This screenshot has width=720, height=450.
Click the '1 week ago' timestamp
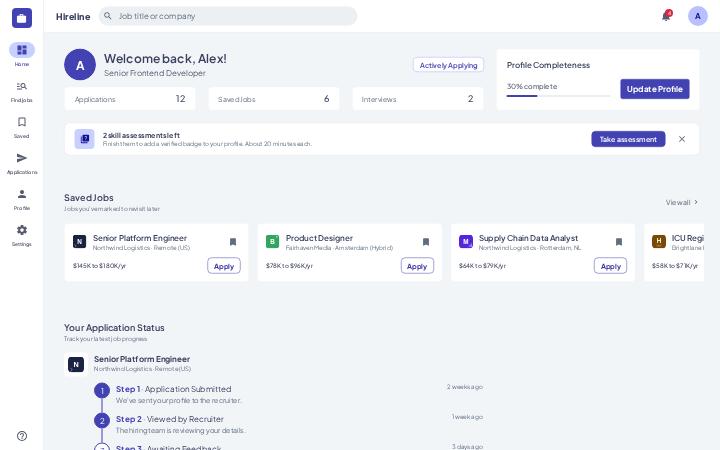click(x=467, y=417)
